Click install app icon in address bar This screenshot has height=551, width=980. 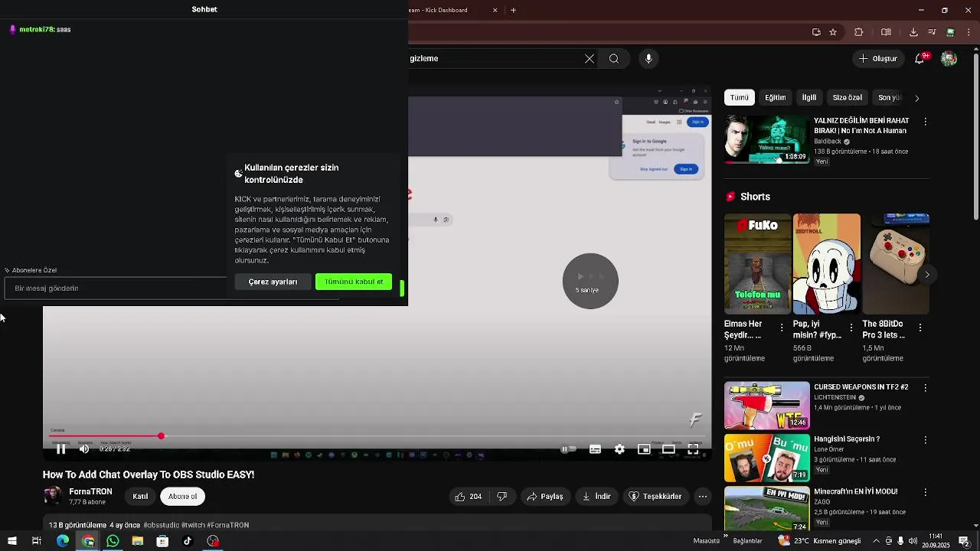[816, 32]
